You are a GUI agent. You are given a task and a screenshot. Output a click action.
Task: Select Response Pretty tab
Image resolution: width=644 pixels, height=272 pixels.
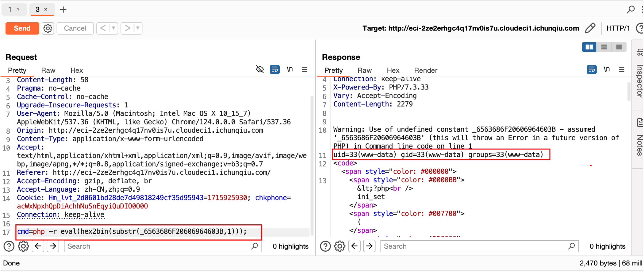[x=334, y=70]
